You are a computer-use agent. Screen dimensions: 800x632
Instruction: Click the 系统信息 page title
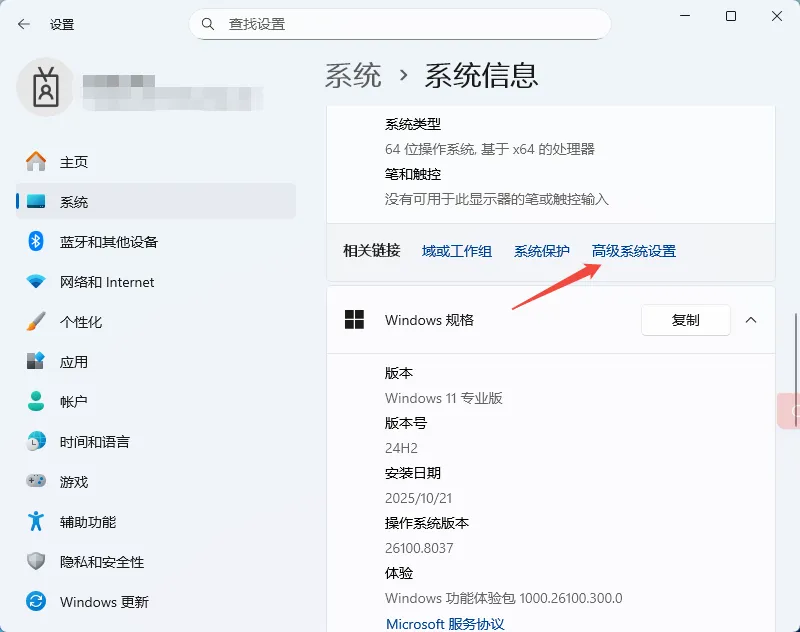[481, 75]
